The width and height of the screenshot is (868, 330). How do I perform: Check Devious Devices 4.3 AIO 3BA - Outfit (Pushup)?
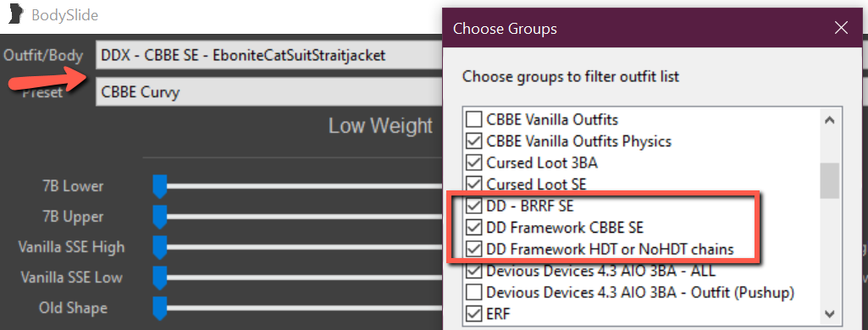[473, 293]
